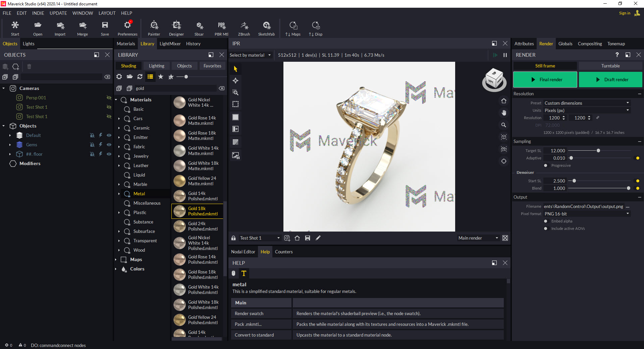Toggle the Adaptive yellow indicator
The image size is (644, 349).
coord(638,158)
